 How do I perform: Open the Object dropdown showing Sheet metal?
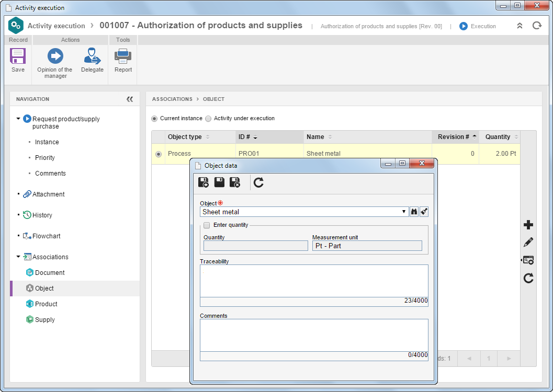(404, 212)
